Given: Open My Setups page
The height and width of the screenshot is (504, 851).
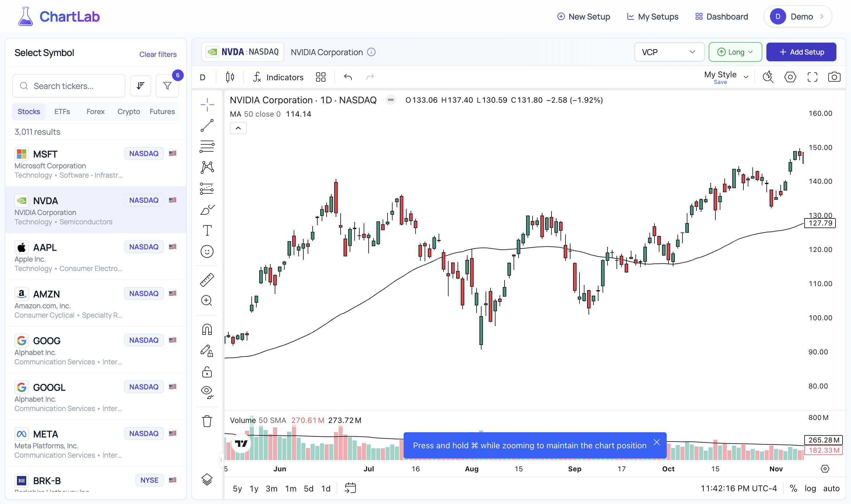Looking at the screenshot, I should (652, 17).
